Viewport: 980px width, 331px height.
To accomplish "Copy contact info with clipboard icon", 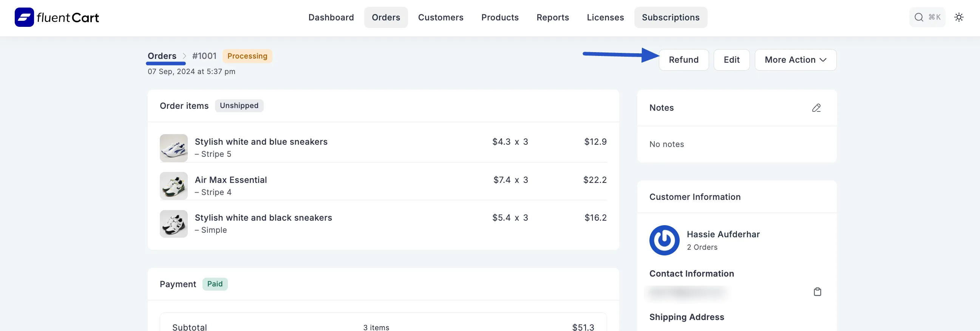I will pyautogui.click(x=817, y=292).
